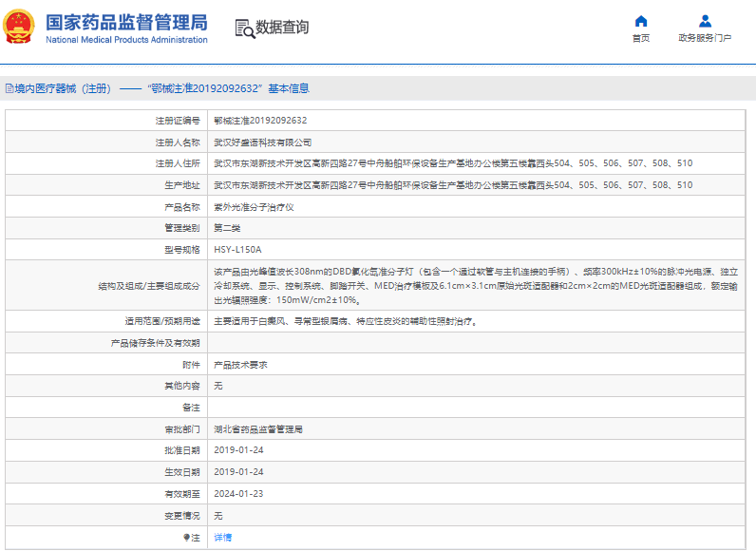The image size is (756, 551).
Task: Click 产品储存条件及有效期 label
Action: click(x=155, y=343)
